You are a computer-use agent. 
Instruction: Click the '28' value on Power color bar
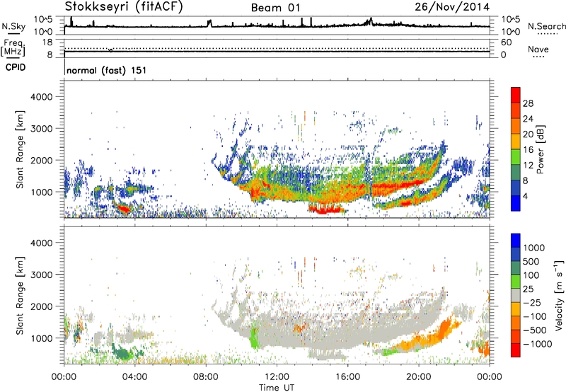(528, 103)
